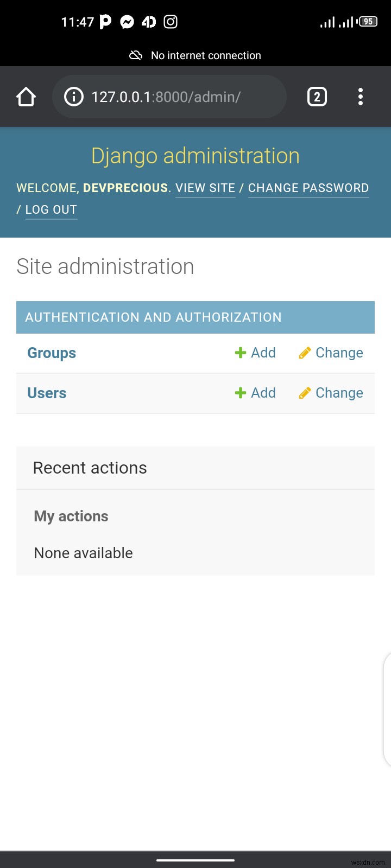Tap the battery indicator showing 95
Screen dimensions: 391x868
[x=367, y=22]
